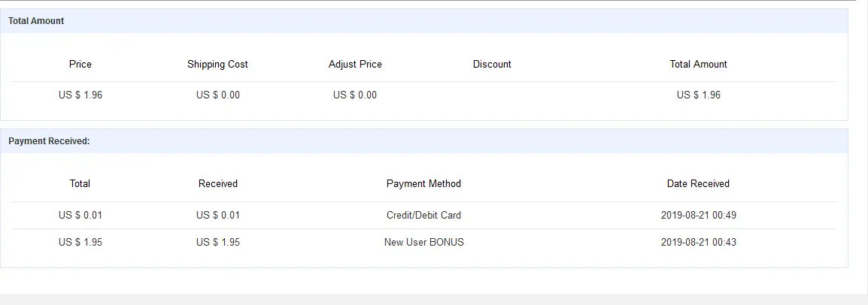Click the New User BONUS payment entry
868x305 pixels.
click(423, 242)
